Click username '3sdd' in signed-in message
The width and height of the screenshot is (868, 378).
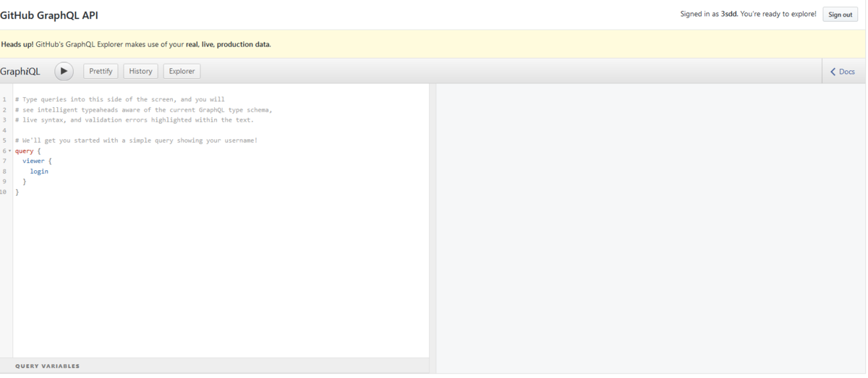729,14
